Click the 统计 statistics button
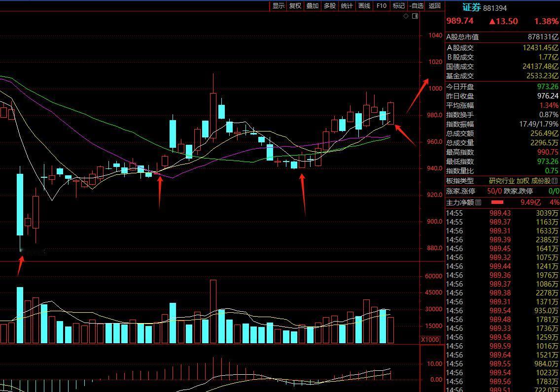The width and height of the screenshot is (560, 392). tap(347, 6)
